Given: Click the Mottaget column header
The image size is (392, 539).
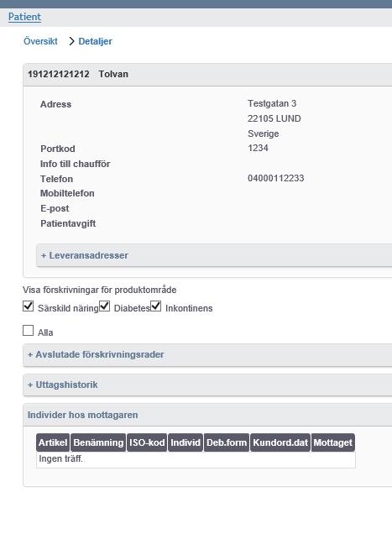Looking at the screenshot, I should tap(333, 442).
